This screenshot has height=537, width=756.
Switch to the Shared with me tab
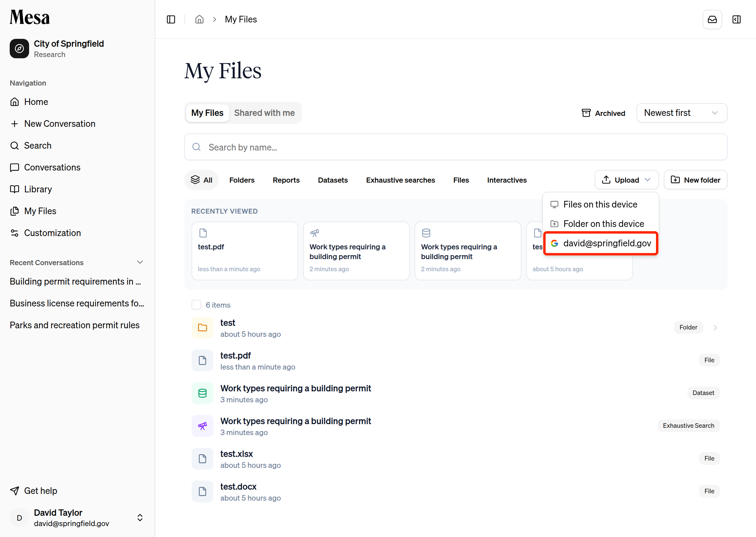(x=264, y=113)
